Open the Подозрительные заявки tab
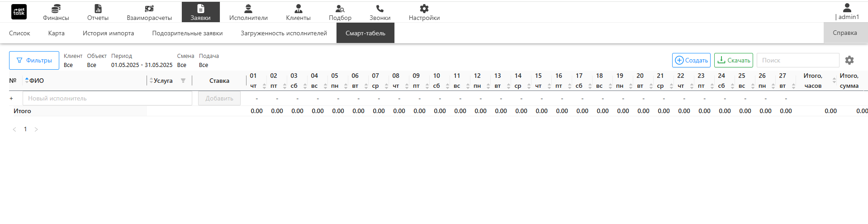The height and width of the screenshot is (224, 868). coord(187,33)
